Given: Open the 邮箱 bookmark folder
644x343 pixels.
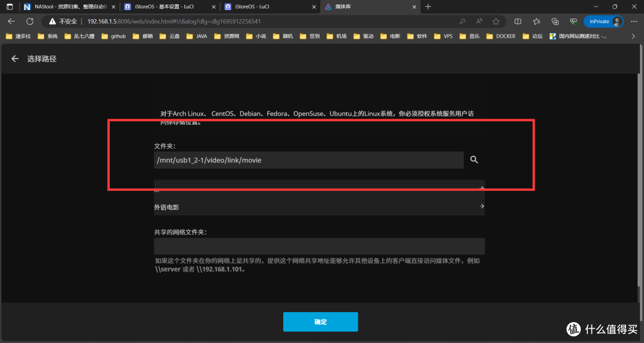Looking at the screenshot, I should point(143,36).
